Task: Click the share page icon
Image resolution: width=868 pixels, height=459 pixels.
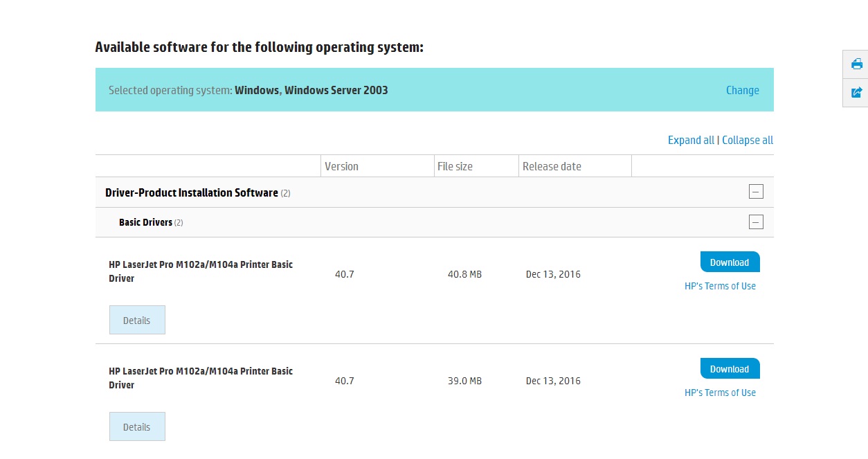Action: tap(857, 92)
